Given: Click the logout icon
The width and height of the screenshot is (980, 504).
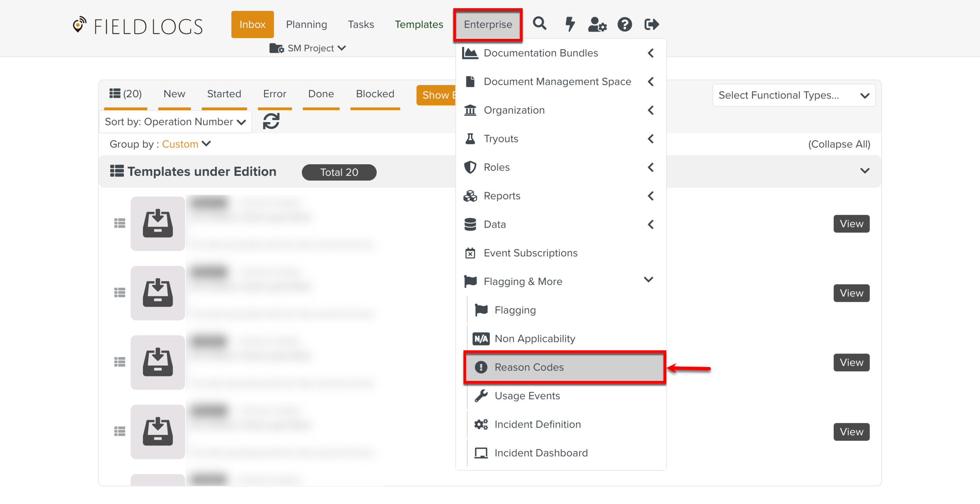Looking at the screenshot, I should point(652,24).
